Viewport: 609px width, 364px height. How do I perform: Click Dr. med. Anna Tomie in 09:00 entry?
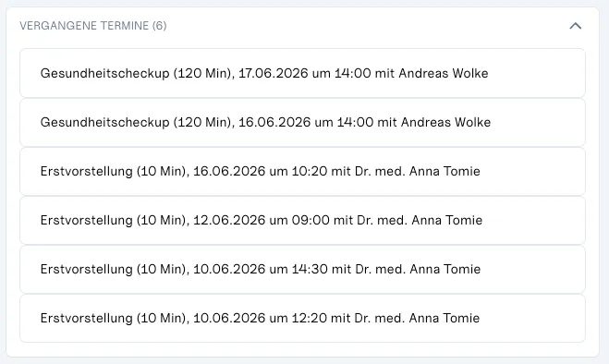pos(420,220)
